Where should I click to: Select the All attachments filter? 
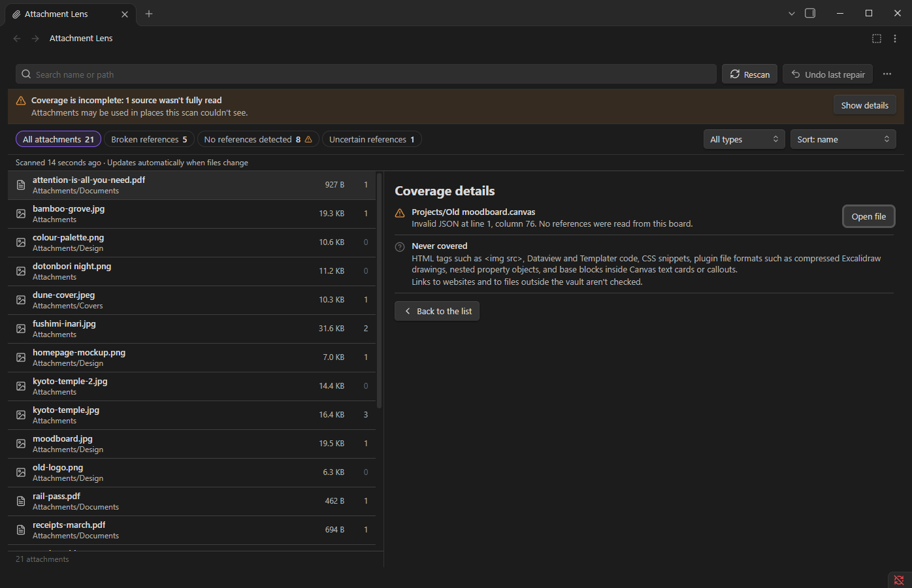pos(58,139)
